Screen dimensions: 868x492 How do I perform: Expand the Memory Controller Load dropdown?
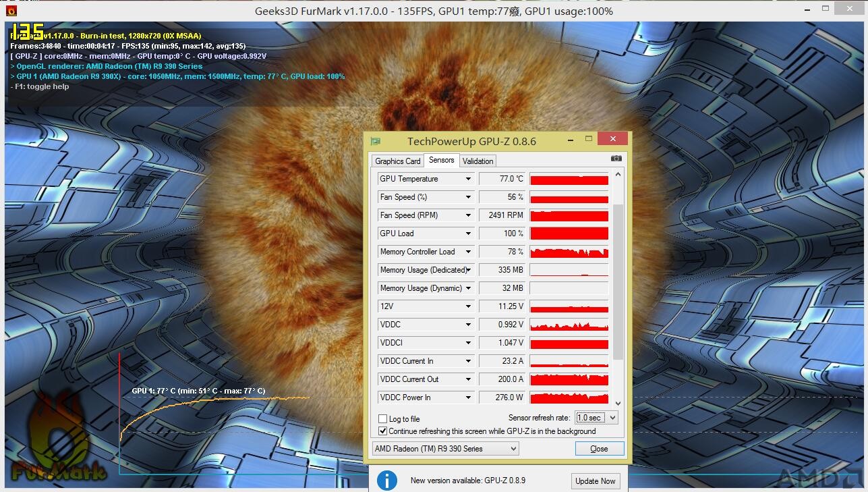click(468, 252)
